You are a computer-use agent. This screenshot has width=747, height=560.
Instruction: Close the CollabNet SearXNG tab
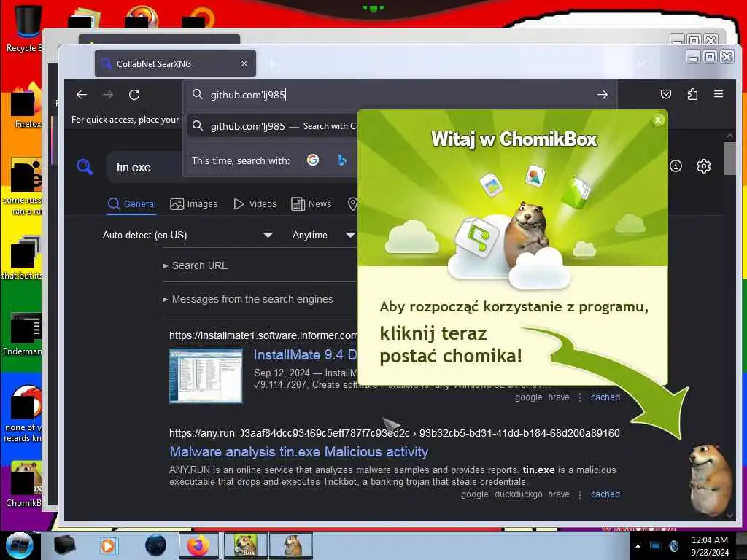244,63
